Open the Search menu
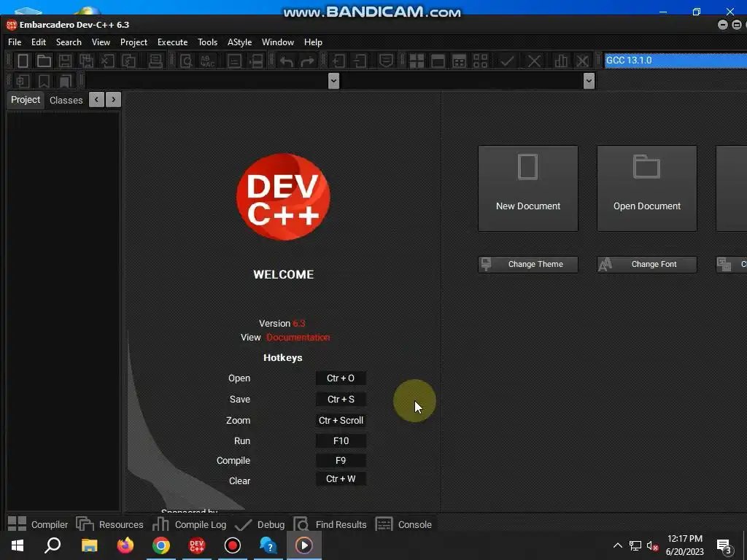This screenshot has width=747, height=560. (x=69, y=42)
